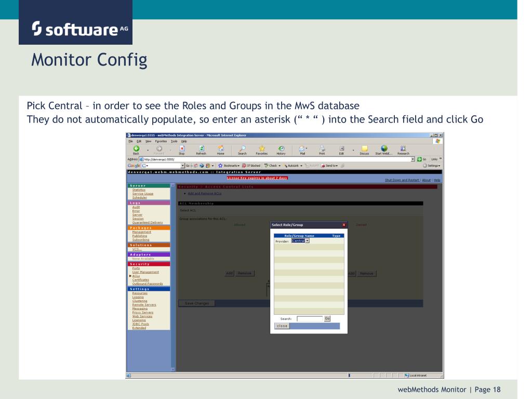The height and width of the screenshot is (399, 532).
Task: Open the Extended link under Settings
Action: pyautogui.click(x=139, y=328)
